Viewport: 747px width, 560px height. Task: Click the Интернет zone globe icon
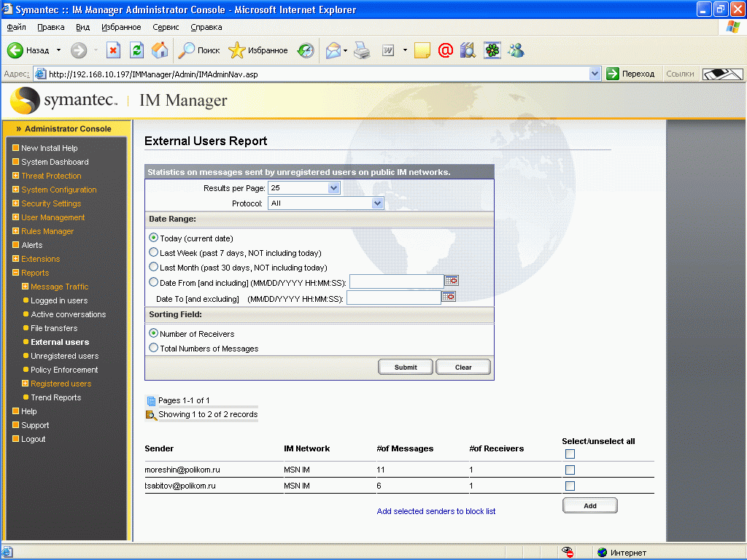point(602,553)
